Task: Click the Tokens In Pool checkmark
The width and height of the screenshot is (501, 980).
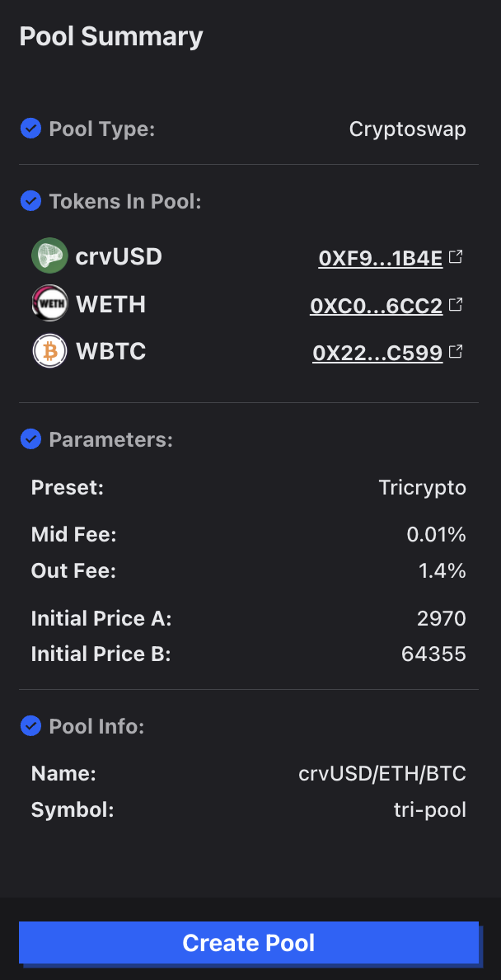Action: 30,200
